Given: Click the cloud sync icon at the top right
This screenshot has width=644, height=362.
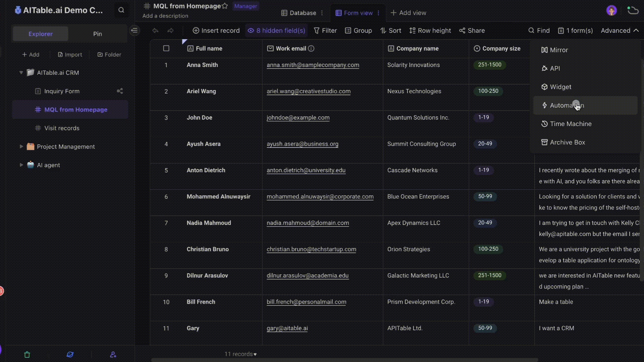Looking at the screenshot, I should pos(633,10).
